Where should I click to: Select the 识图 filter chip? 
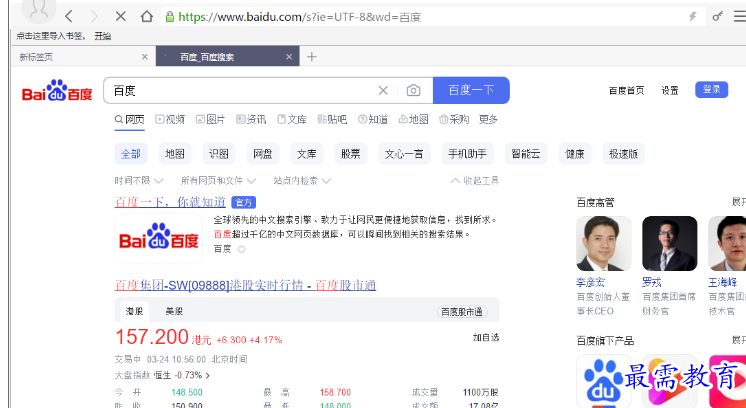[219, 154]
